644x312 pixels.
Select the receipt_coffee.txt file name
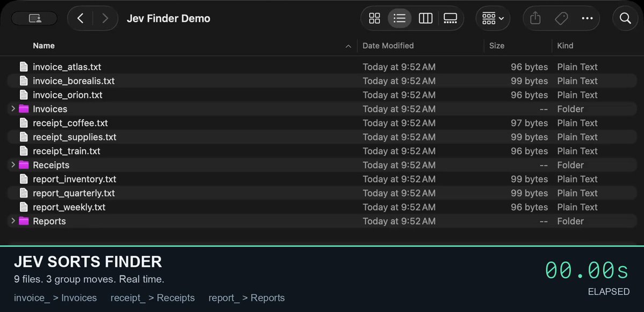(70, 123)
